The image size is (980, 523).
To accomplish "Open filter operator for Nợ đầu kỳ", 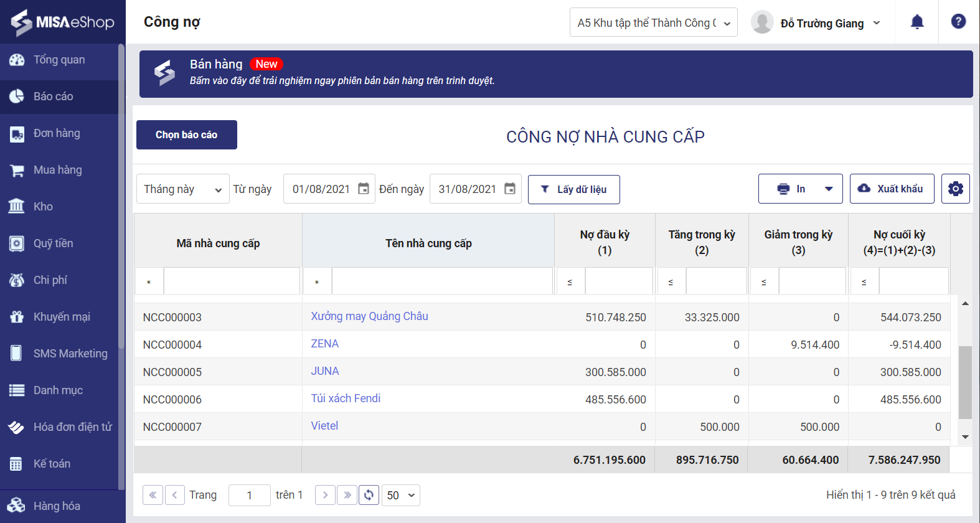I will (570, 281).
